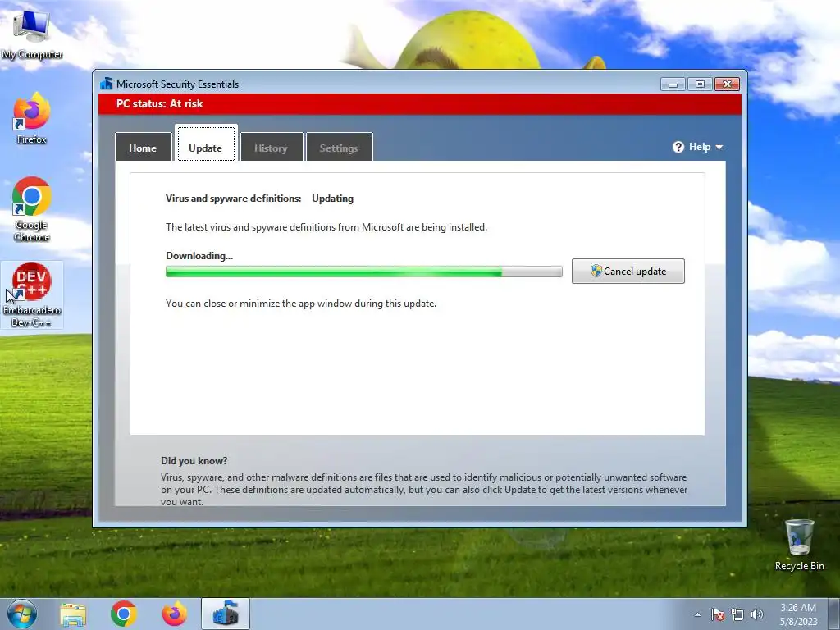Maximize the Security Essentials window
This screenshot has height=630, width=840.
[700, 84]
